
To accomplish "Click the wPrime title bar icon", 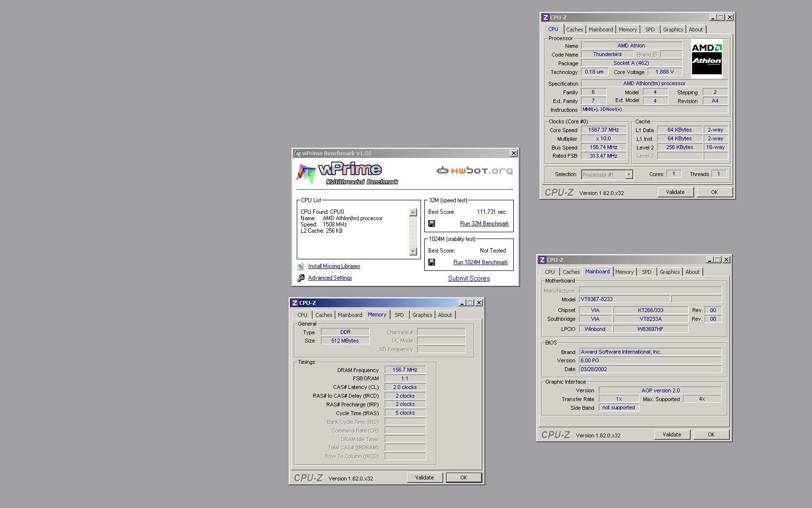I will coord(298,153).
